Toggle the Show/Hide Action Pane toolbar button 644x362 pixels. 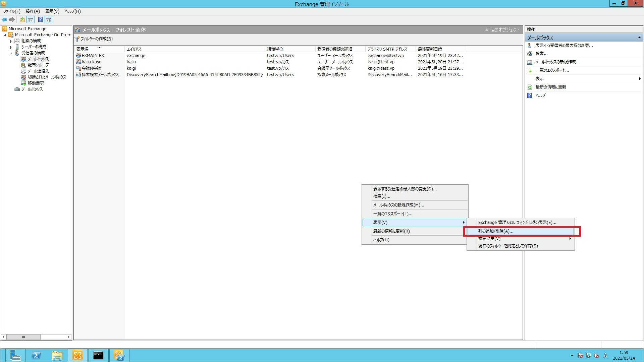click(49, 20)
